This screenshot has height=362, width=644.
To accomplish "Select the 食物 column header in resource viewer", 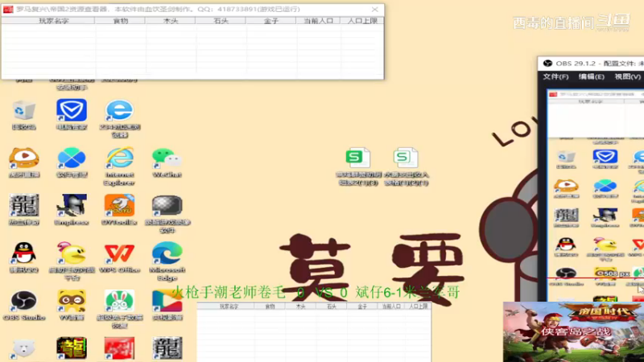I will tap(120, 21).
